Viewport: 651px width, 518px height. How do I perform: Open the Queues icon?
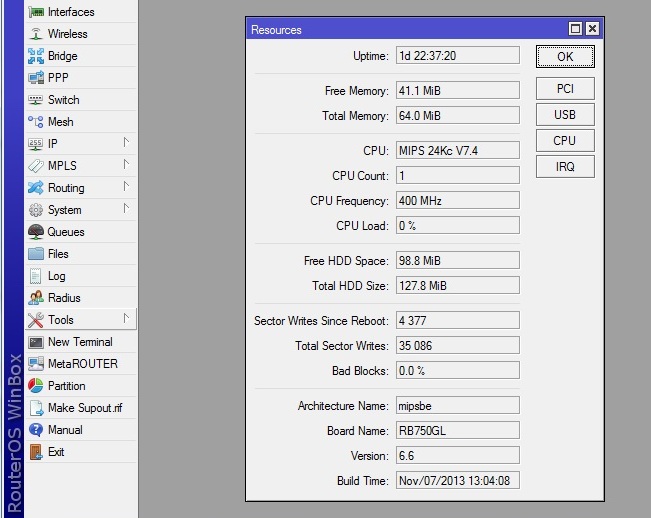[36, 232]
